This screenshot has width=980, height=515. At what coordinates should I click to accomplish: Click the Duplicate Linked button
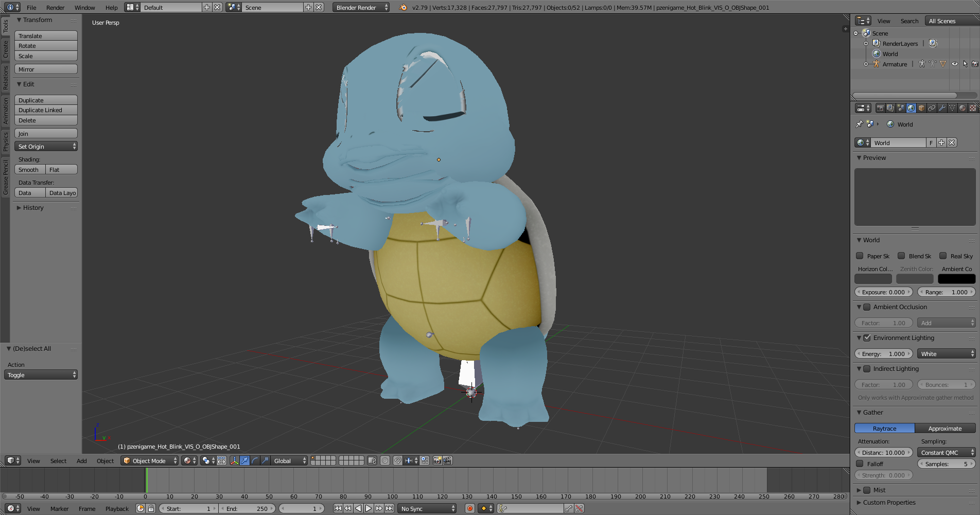46,110
